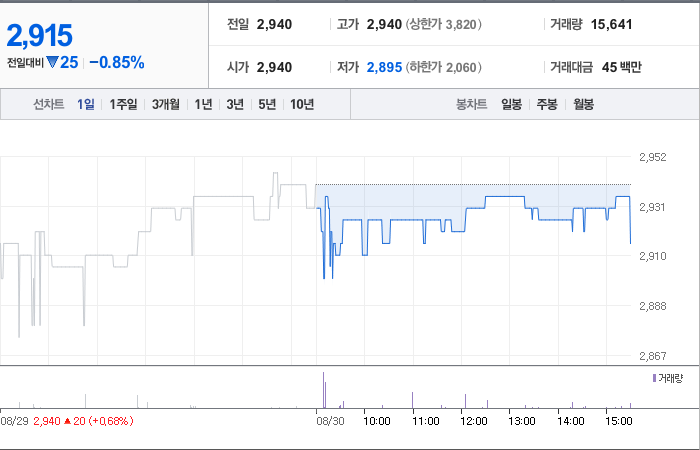Click 하한가 2,060 text
The image size is (700, 450).
tap(444, 67)
